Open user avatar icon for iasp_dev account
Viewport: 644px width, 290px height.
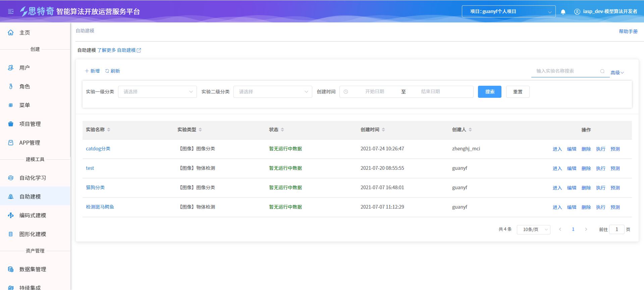click(x=577, y=12)
